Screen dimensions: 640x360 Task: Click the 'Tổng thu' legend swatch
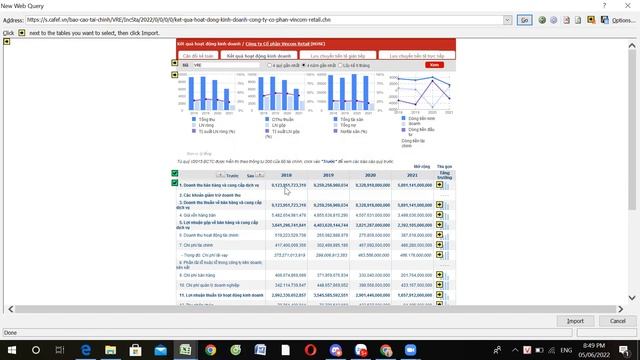(194, 119)
